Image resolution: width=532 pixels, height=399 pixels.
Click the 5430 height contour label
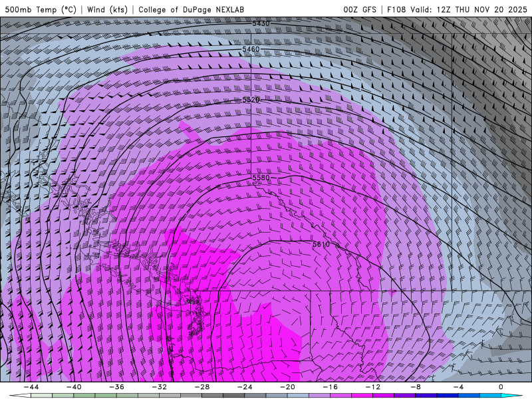click(261, 23)
